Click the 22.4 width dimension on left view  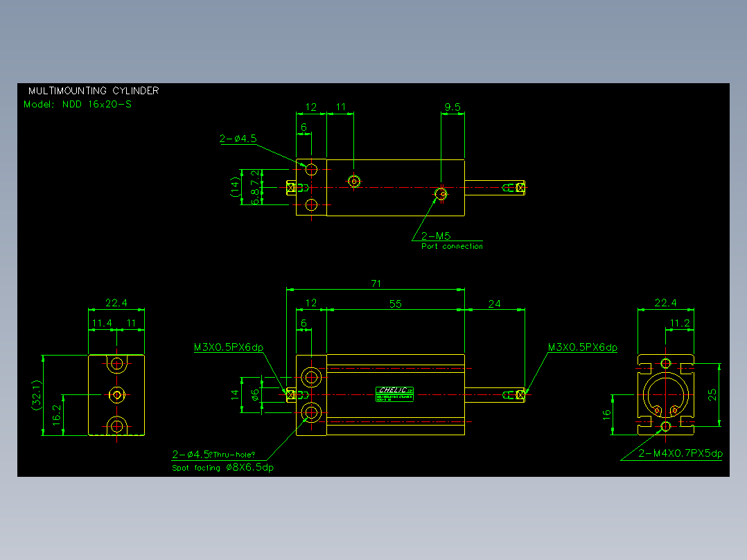[x=116, y=303]
